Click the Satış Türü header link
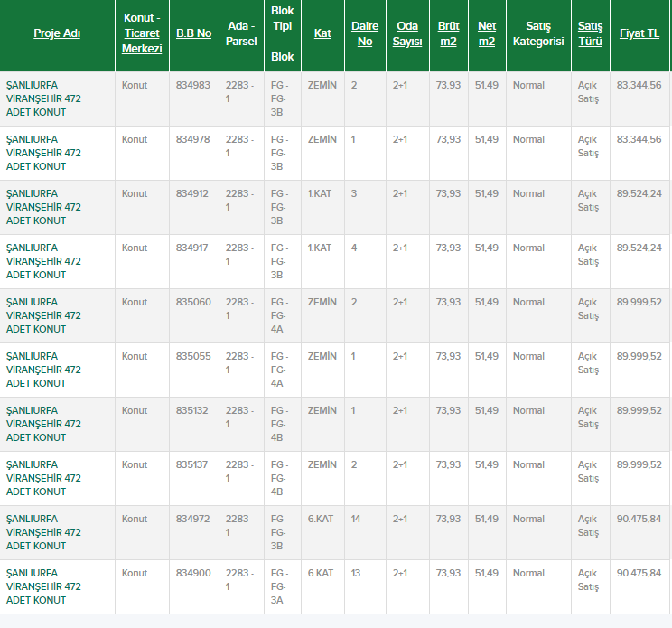 [x=590, y=33]
